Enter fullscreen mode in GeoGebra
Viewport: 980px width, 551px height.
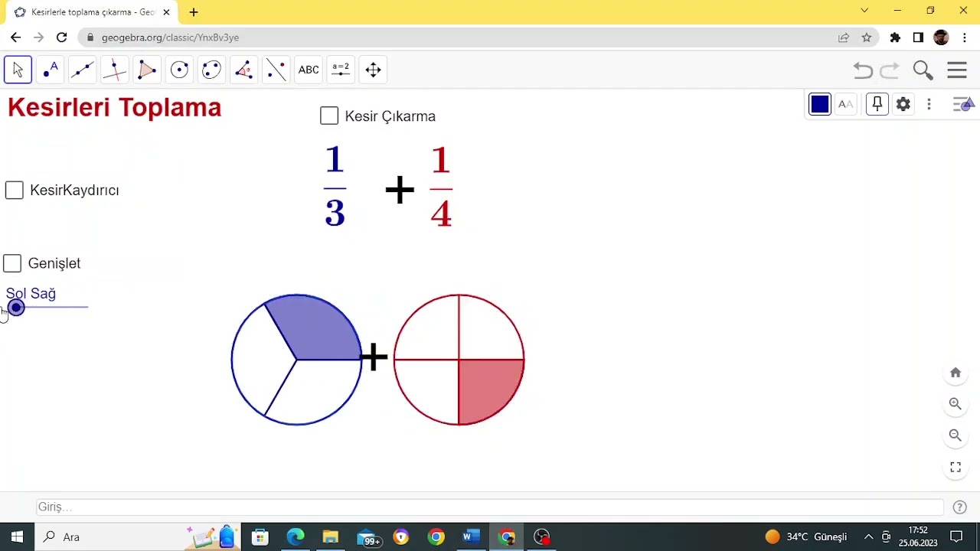pos(955,467)
